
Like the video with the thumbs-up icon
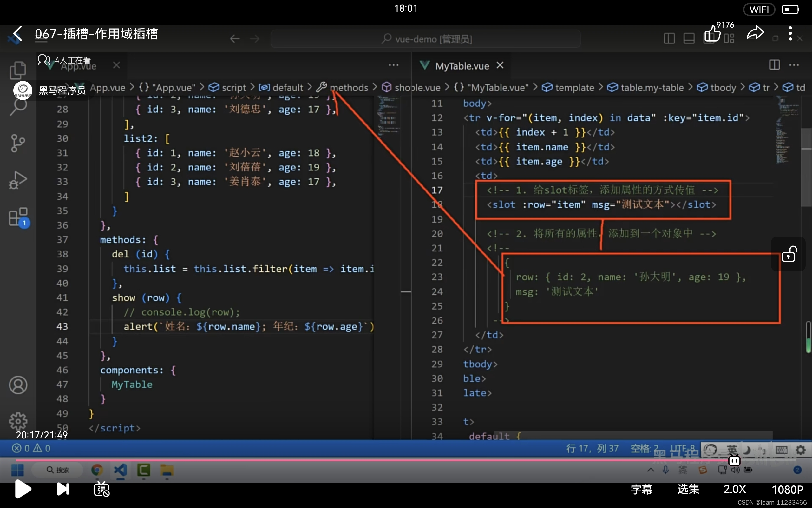point(712,34)
